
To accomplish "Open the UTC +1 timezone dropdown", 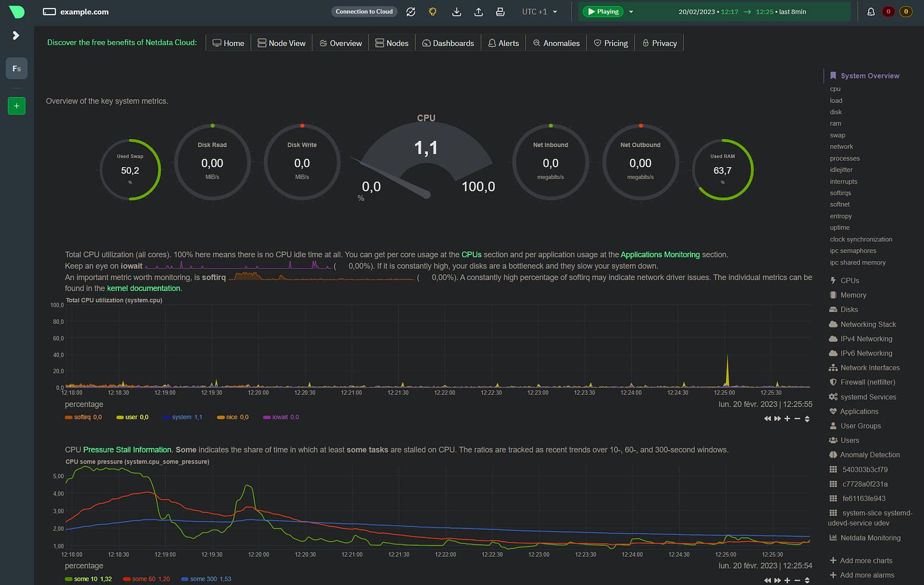I will click(539, 12).
